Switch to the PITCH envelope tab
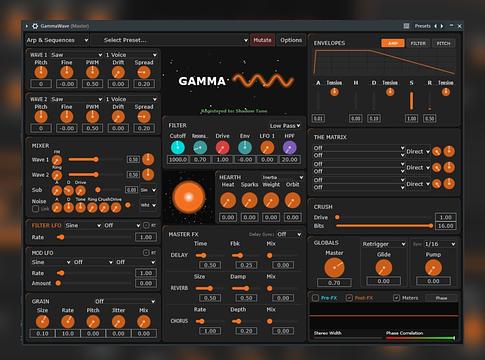 (x=443, y=43)
